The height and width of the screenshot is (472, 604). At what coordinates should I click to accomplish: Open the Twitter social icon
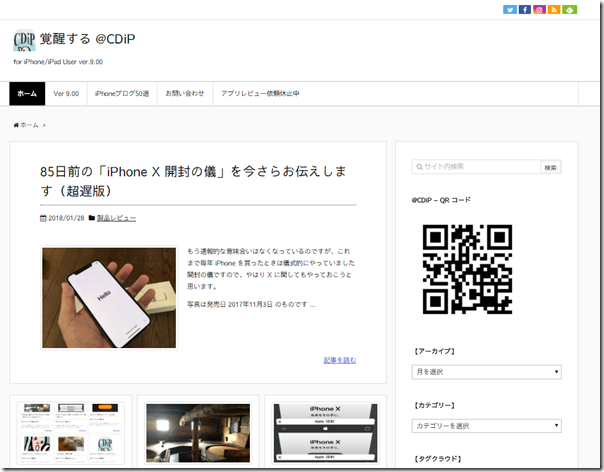click(510, 10)
